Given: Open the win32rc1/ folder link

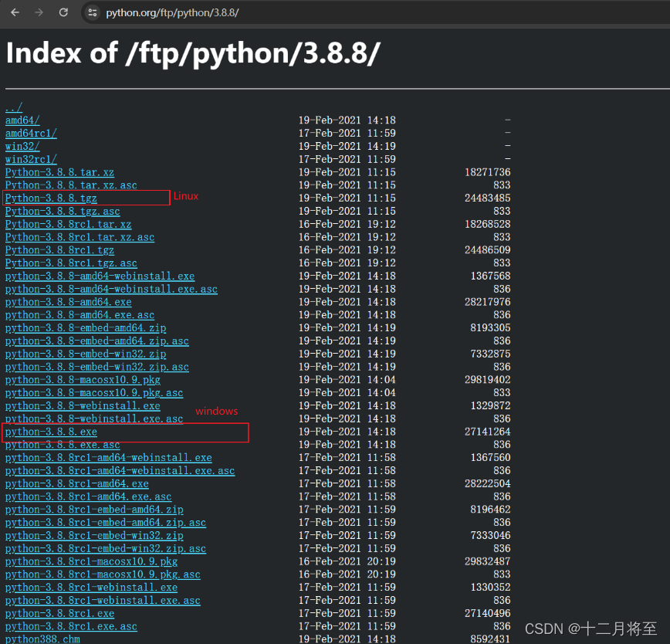Looking at the screenshot, I should click(31, 159).
